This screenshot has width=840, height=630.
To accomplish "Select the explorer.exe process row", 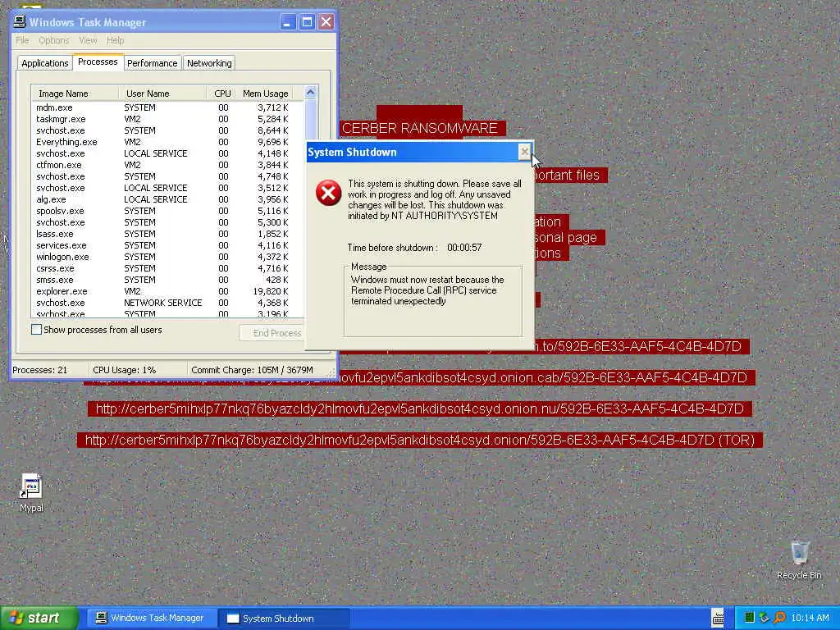I will [x=167, y=291].
